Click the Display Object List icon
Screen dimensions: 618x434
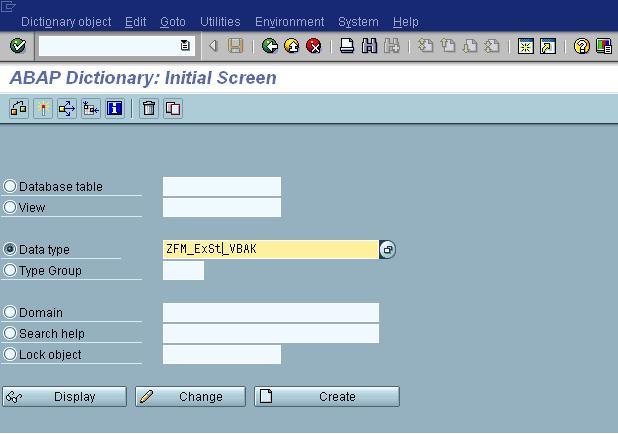point(91,108)
